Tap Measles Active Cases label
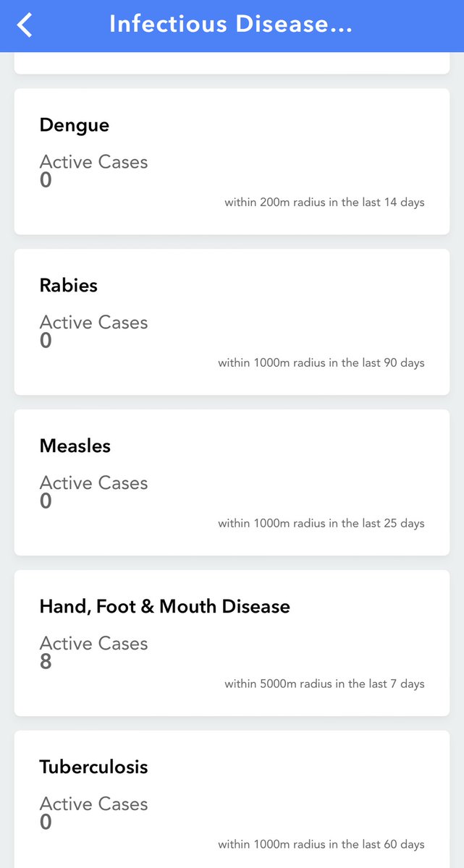Image resolution: width=464 pixels, height=868 pixels. pyautogui.click(x=93, y=482)
